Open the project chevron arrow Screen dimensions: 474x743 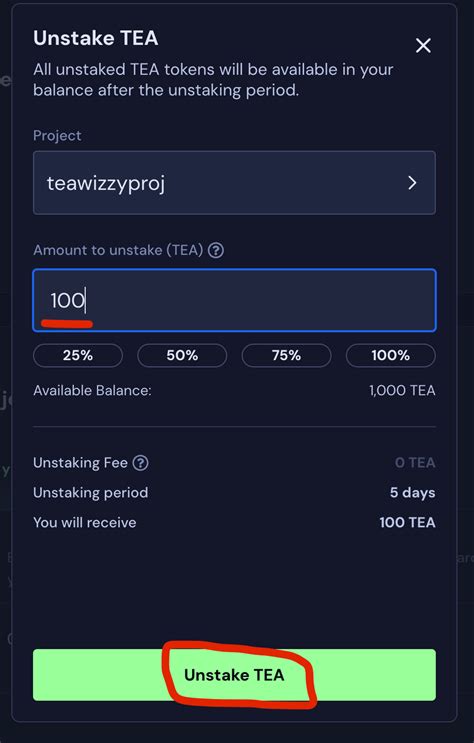[412, 183]
